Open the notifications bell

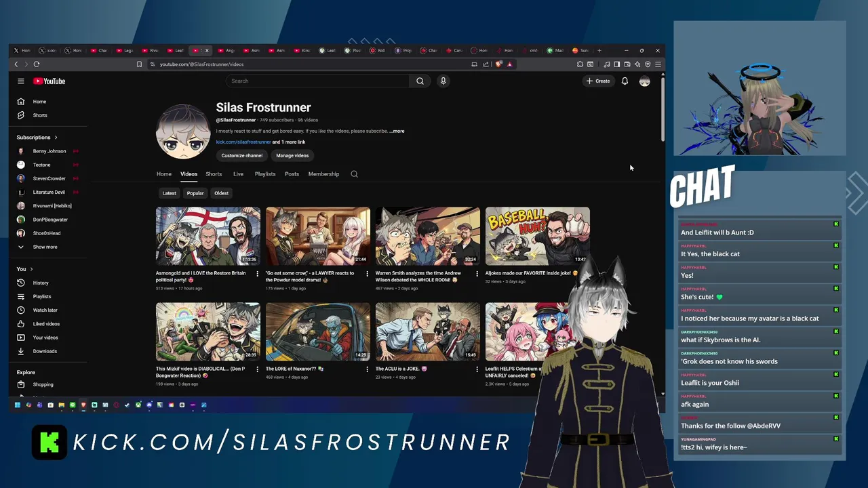(x=625, y=81)
